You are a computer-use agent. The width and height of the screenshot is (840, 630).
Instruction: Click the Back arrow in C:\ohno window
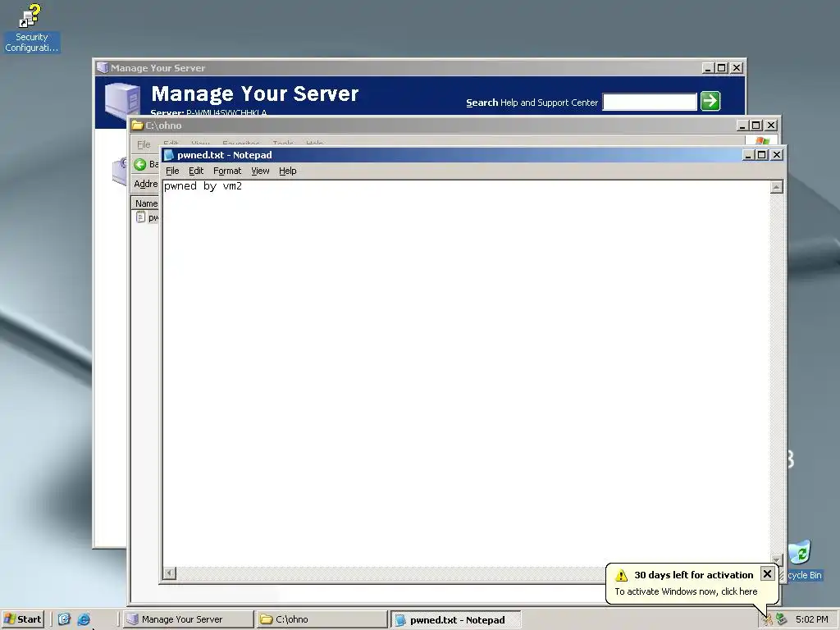139,164
